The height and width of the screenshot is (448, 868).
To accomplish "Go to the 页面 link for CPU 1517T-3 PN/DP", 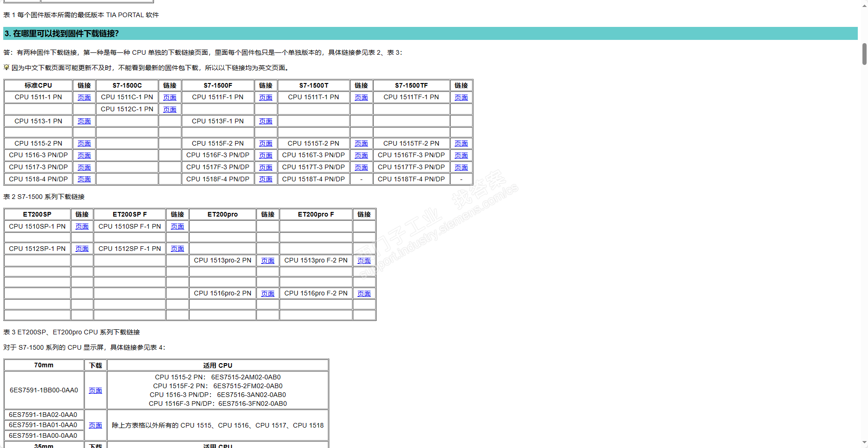I will point(361,167).
